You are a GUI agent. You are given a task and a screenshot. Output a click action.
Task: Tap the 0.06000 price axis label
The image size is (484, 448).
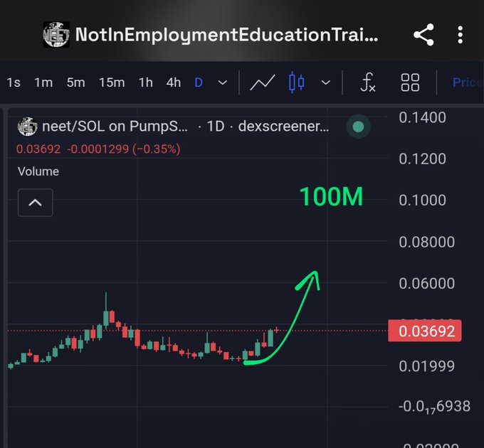(426, 283)
